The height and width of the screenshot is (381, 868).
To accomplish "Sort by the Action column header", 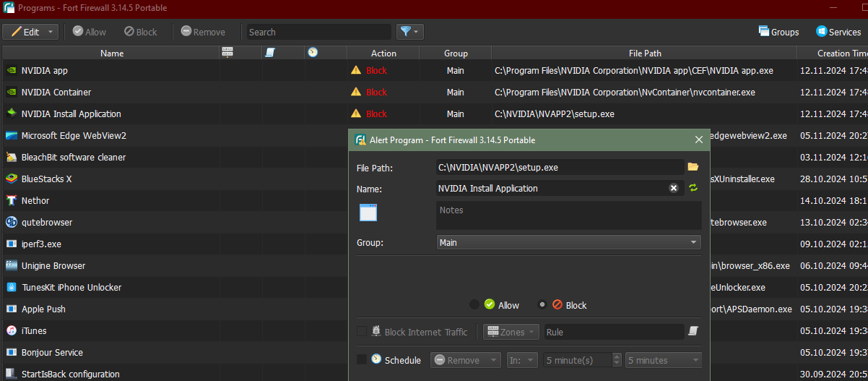I will click(x=383, y=53).
